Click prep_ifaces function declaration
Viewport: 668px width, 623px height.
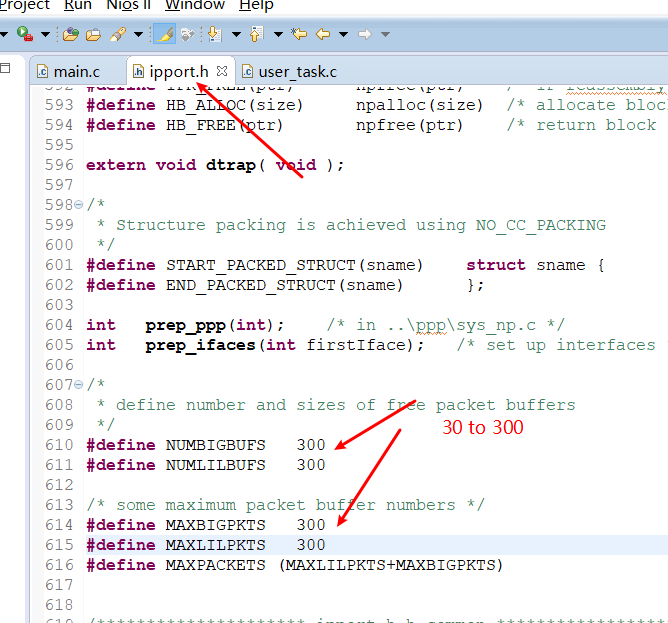tap(200, 346)
